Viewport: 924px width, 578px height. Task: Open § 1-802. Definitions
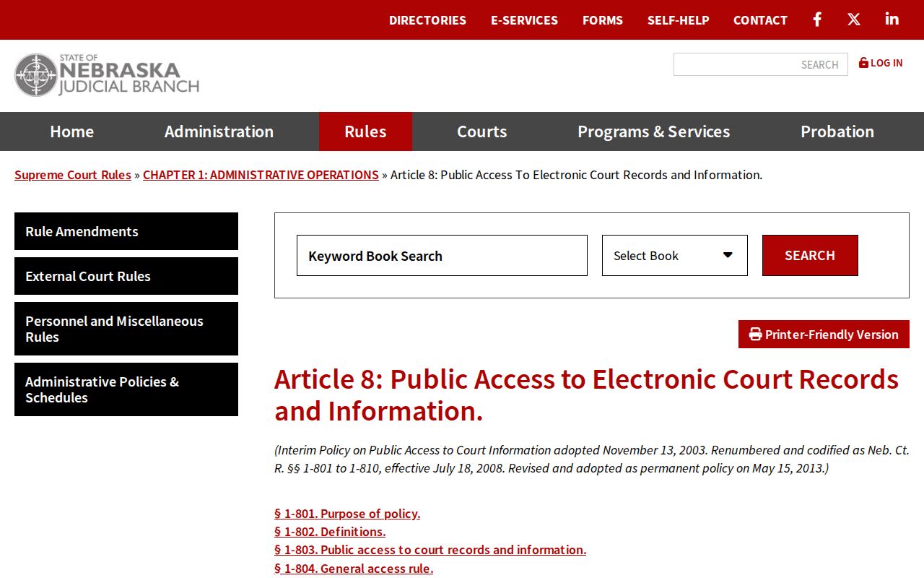[330, 532]
